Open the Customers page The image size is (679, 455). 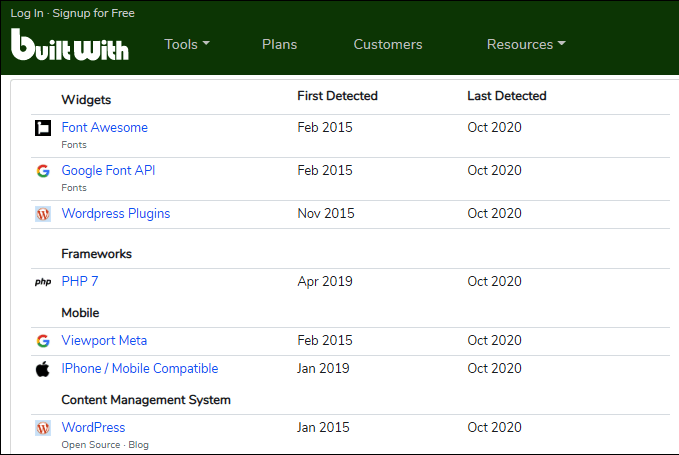(x=388, y=44)
